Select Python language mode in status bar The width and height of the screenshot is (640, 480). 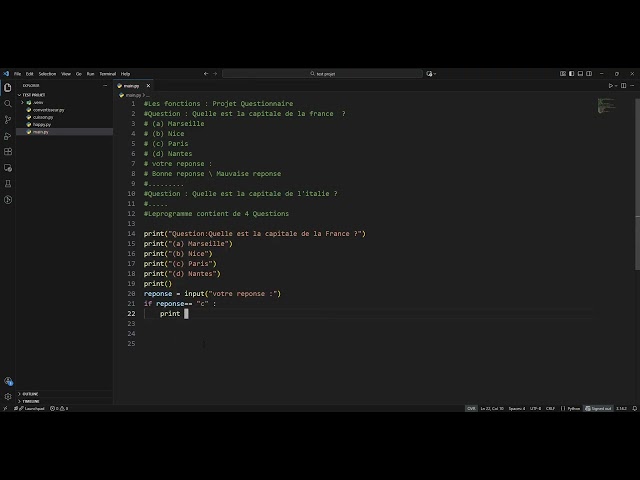(x=573, y=408)
